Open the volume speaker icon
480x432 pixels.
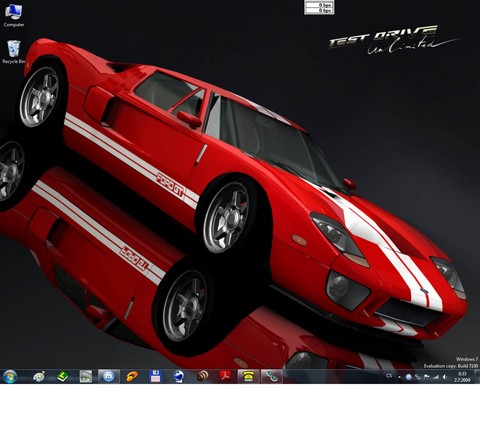pos(445,377)
